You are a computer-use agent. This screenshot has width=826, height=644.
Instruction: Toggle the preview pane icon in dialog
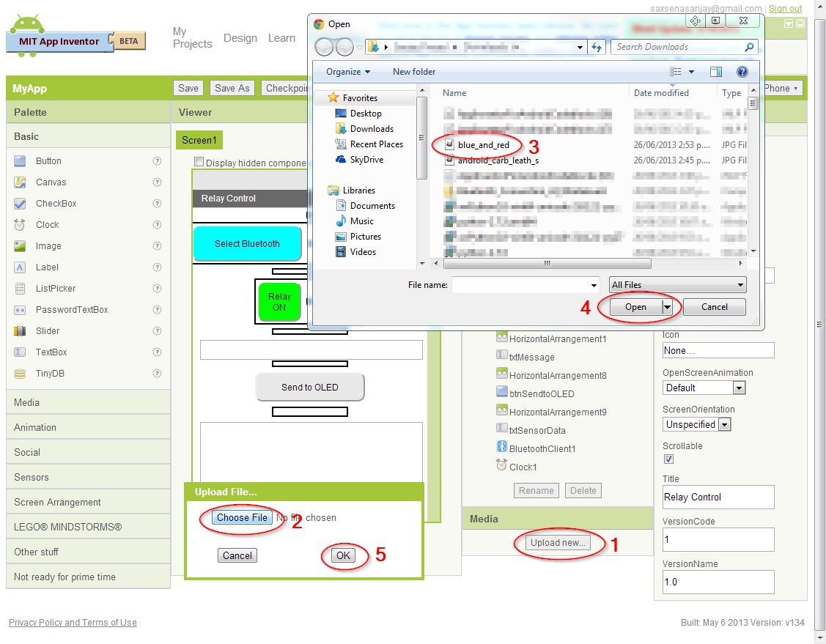[x=716, y=72]
